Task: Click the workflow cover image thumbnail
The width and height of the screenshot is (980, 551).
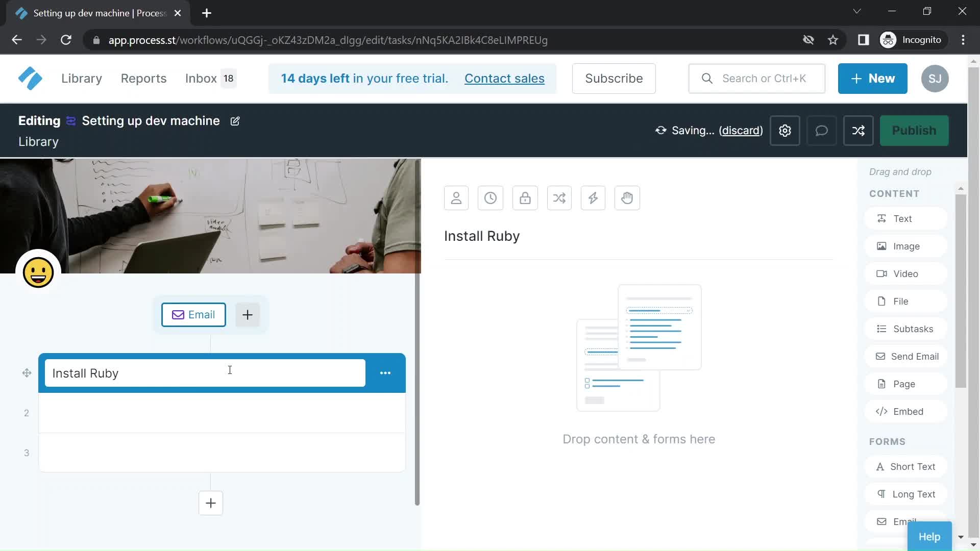Action: [210, 215]
